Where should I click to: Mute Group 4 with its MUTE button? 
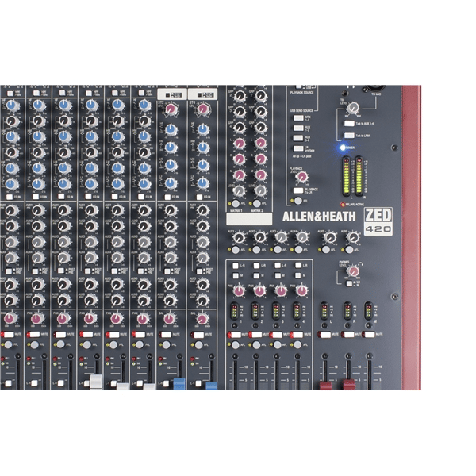pos(299,335)
